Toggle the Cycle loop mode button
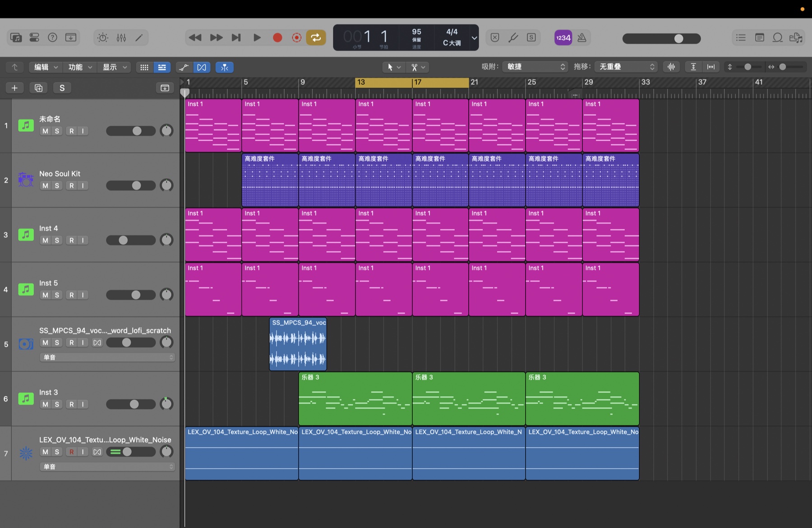 pos(316,38)
